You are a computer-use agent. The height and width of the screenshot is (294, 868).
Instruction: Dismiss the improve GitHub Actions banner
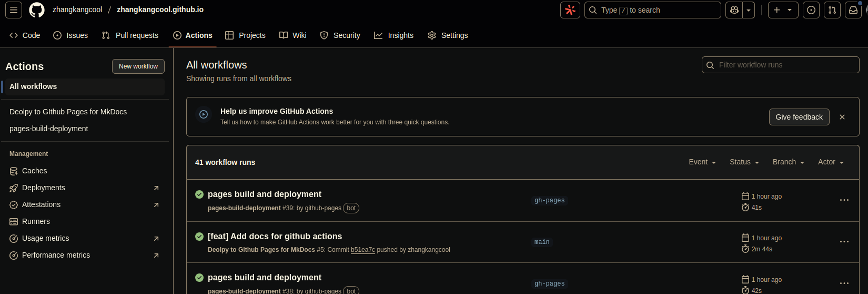tap(842, 117)
